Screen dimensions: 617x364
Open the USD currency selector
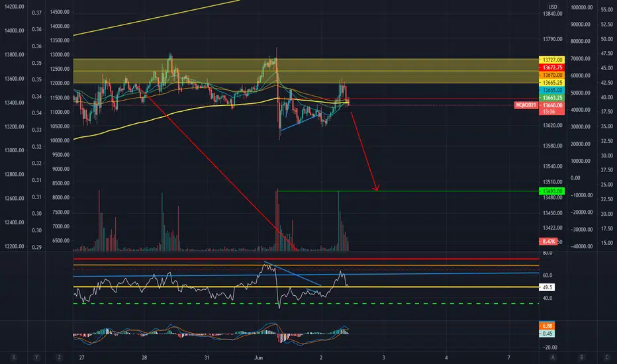(x=553, y=7)
